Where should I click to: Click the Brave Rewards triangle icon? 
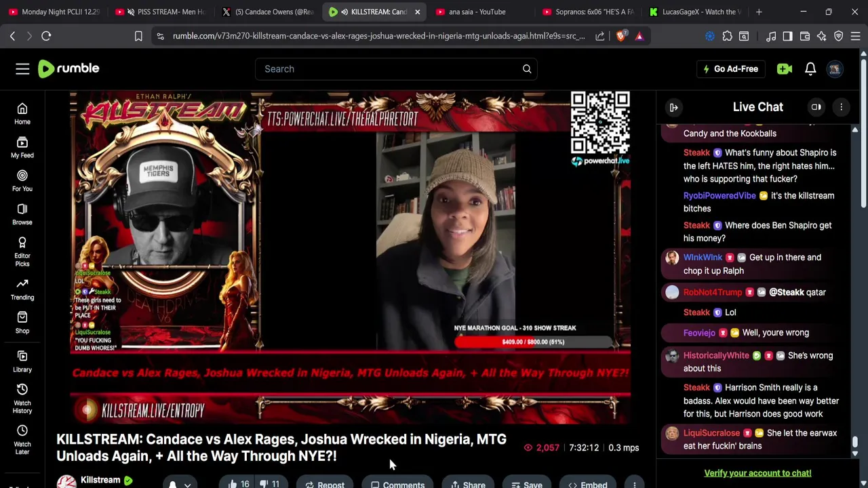coord(639,36)
